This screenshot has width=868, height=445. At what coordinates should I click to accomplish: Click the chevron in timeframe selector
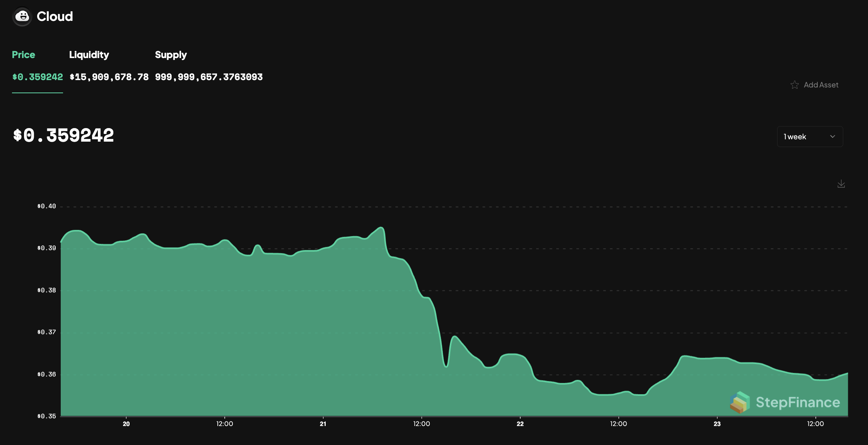coord(832,137)
